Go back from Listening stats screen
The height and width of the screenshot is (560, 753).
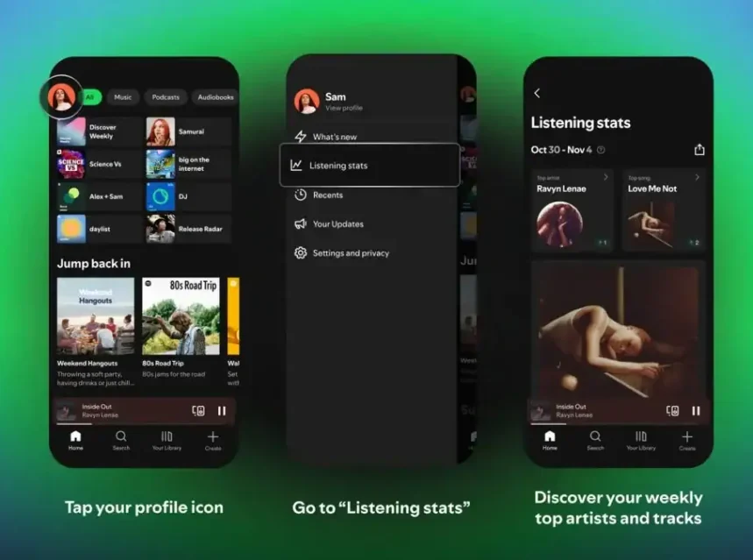coord(536,93)
